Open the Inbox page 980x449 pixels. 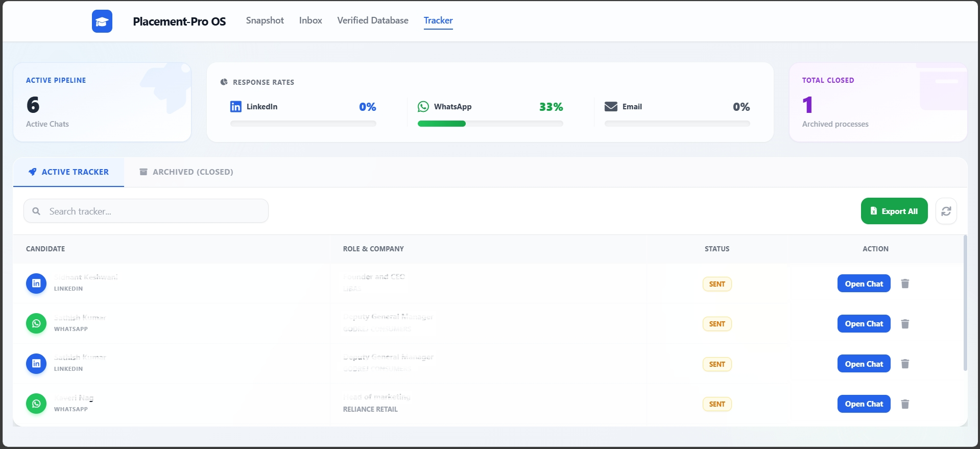pos(310,20)
